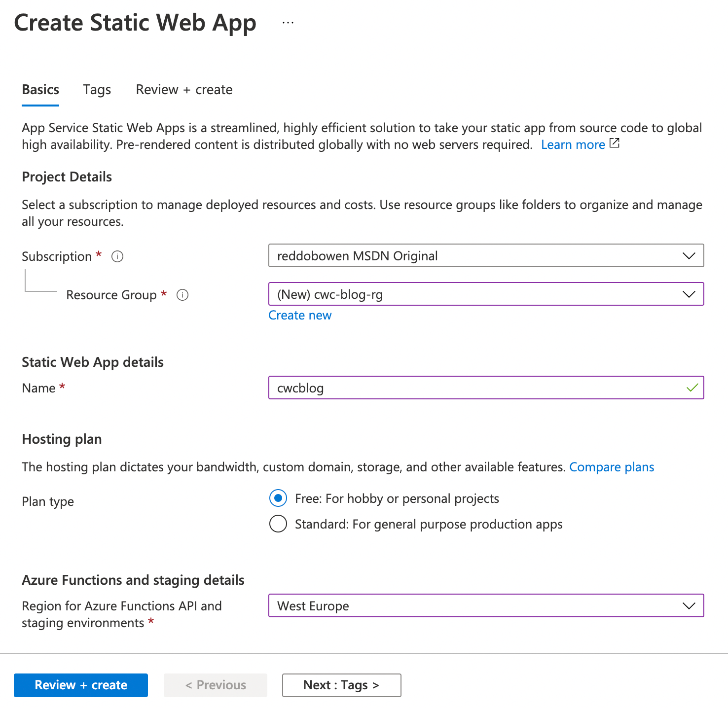Click the 'Subscription' field label
Image resolution: width=728 pixels, height=708 pixels.
coord(57,256)
